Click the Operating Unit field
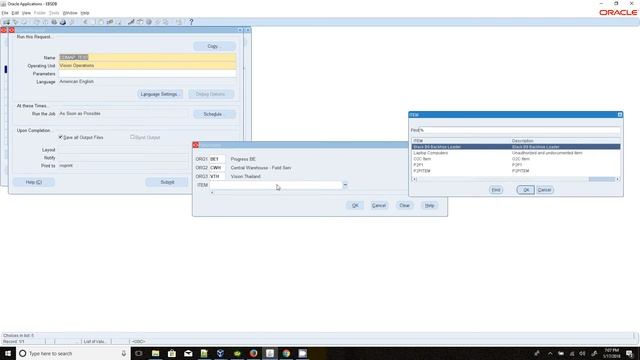The width and height of the screenshot is (640, 360). [147, 65]
